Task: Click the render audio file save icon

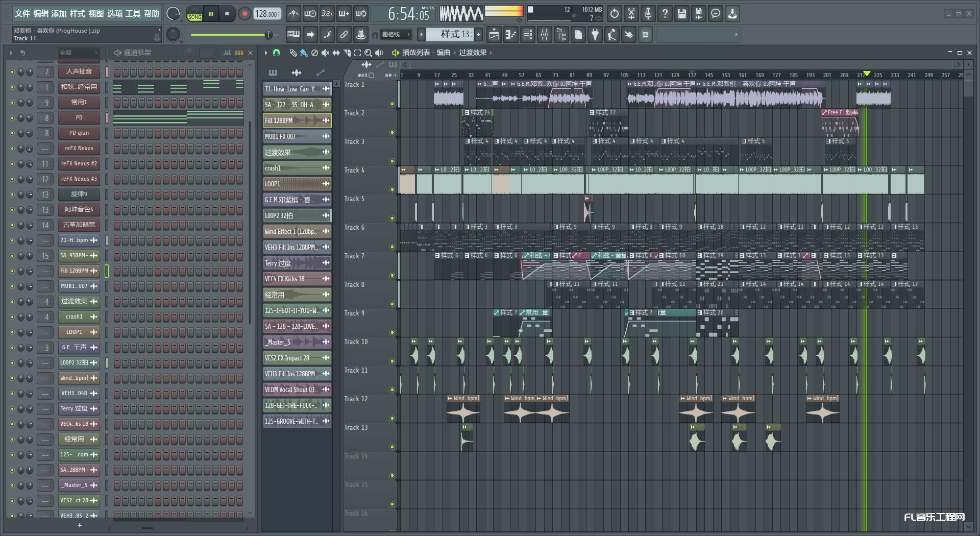Action: tap(699, 14)
